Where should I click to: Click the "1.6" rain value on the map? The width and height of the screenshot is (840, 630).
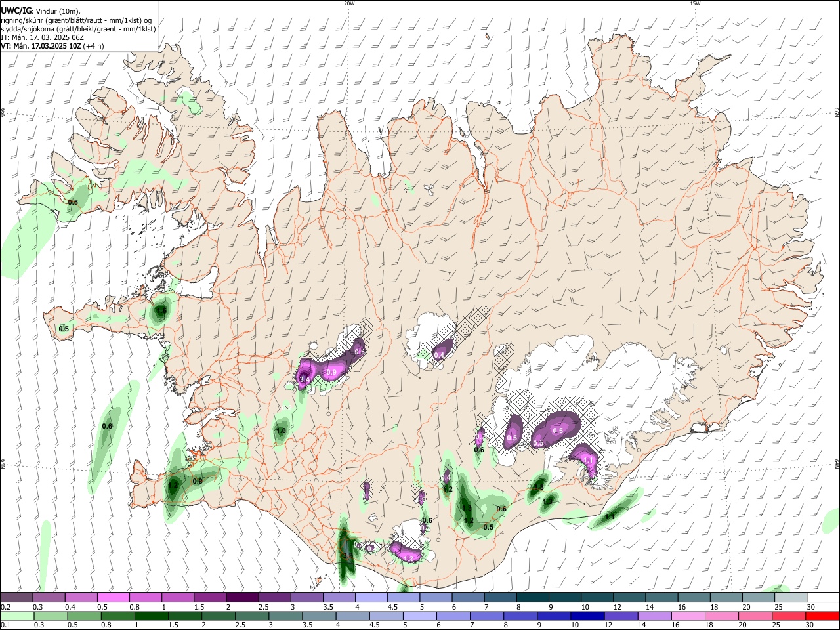[x=161, y=310]
